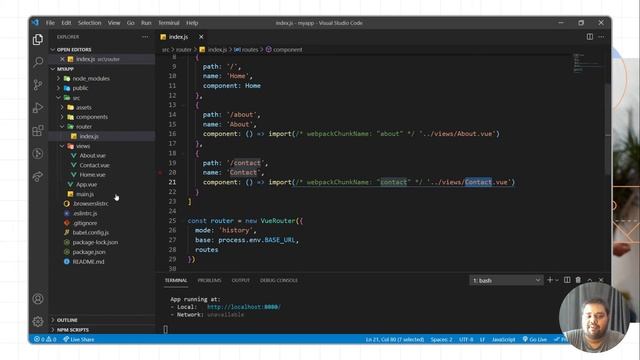This screenshot has width=640, height=360.
Task: Open App.vue in file tree
Action: tap(87, 184)
